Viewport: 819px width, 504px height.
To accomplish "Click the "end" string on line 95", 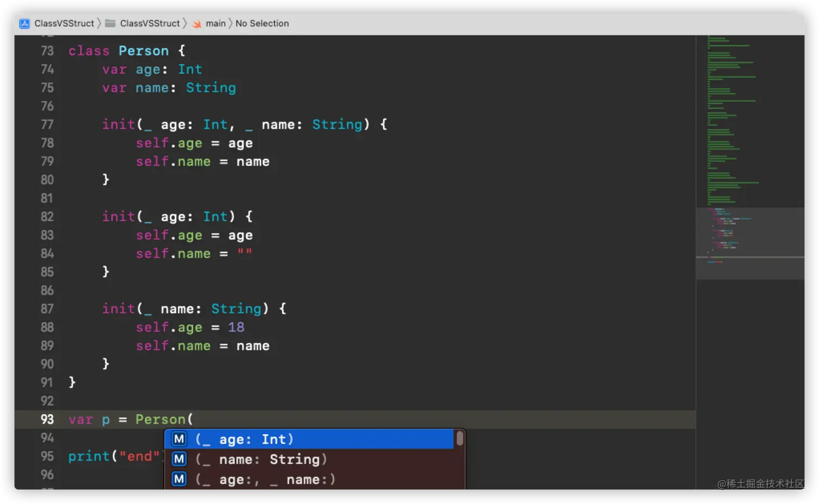I will coord(139,456).
